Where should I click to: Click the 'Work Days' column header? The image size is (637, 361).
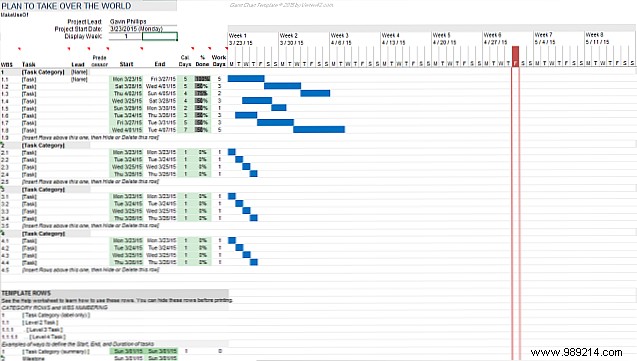coord(219,61)
